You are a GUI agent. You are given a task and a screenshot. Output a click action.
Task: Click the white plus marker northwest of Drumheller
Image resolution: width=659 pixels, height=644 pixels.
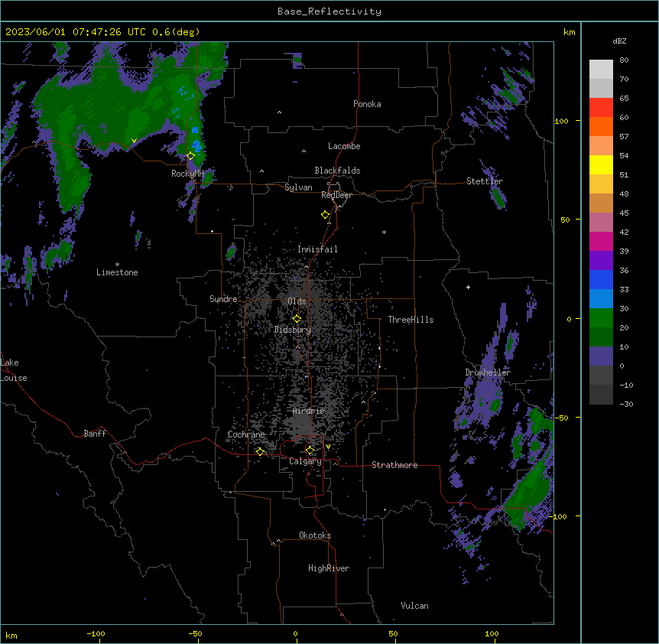468,287
